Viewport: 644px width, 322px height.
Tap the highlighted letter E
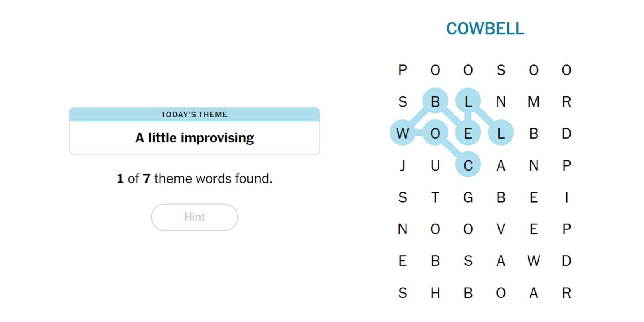point(468,133)
